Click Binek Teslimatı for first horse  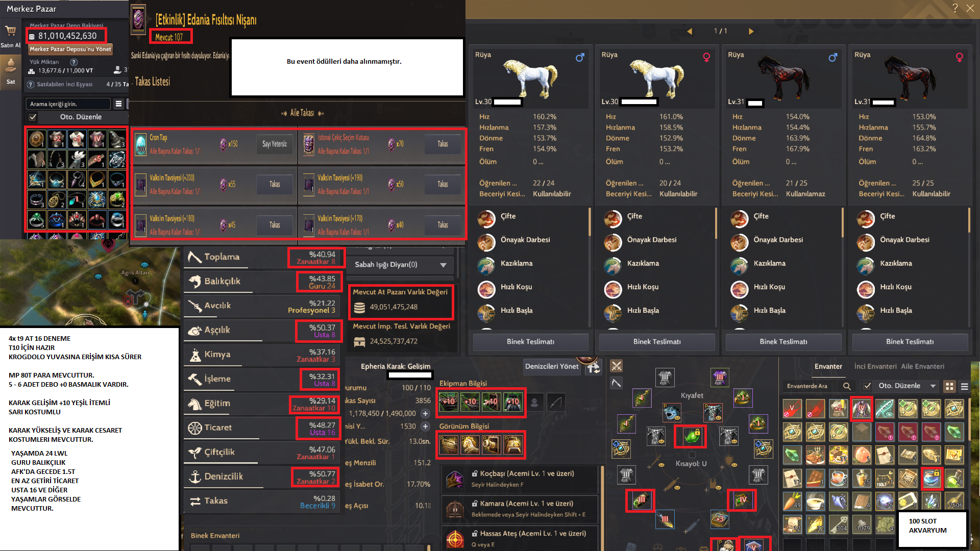(530, 342)
